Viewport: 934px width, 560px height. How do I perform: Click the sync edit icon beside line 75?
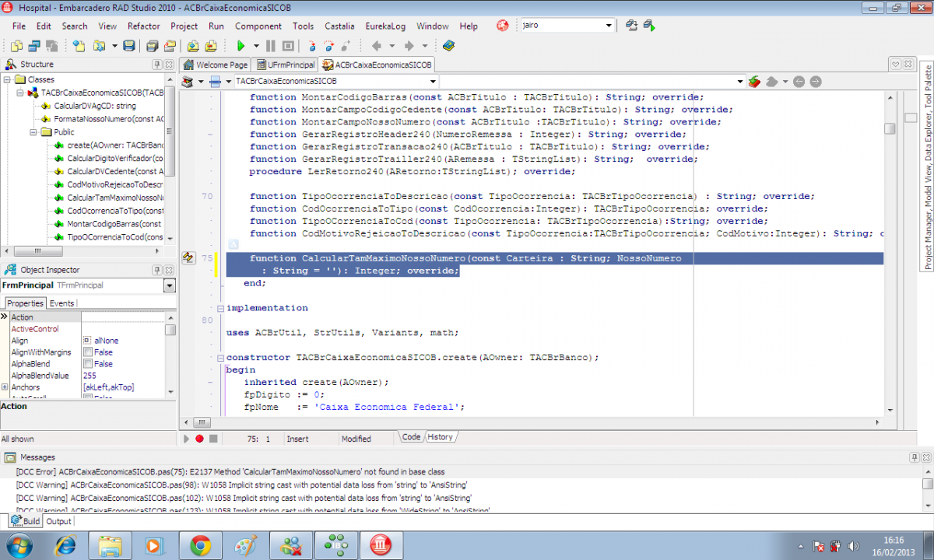point(188,257)
